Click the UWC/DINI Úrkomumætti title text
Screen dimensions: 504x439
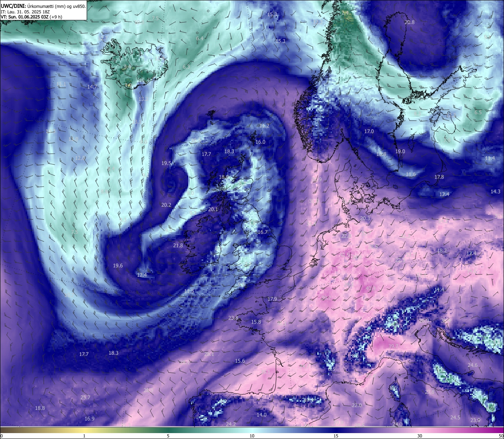[43, 6]
